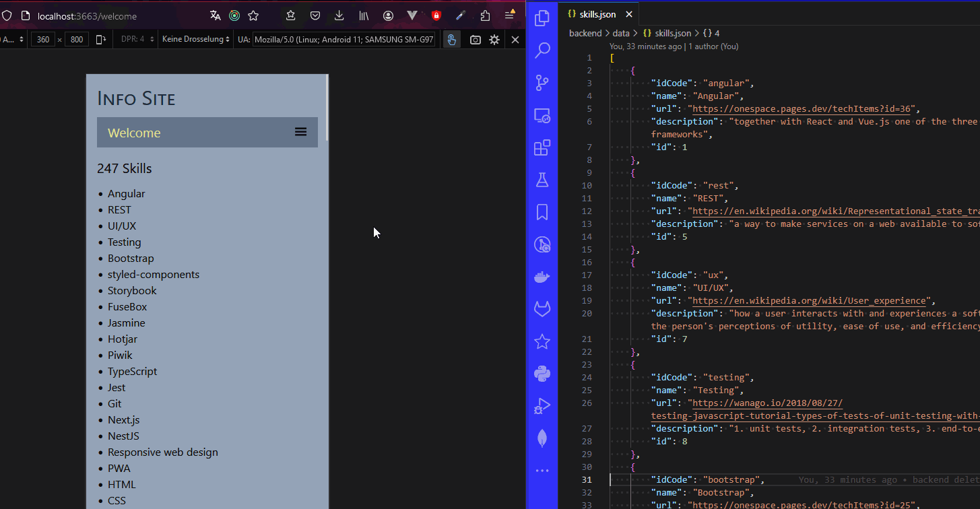Viewport: 980px width, 509px height.
Task: Open the DPR selector dropdown
Action: coord(137,40)
